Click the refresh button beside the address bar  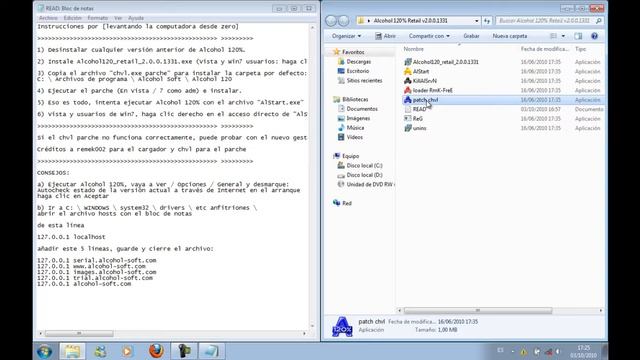point(487,21)
